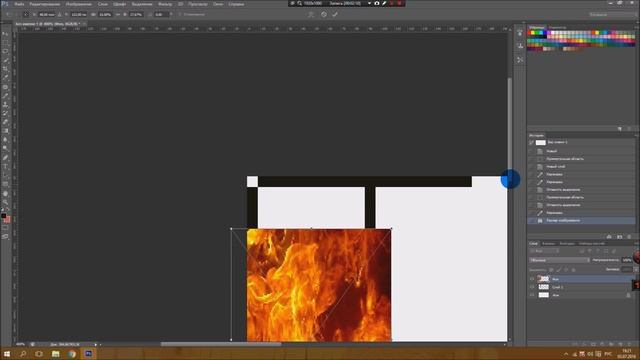This screenshot has height=360, width=640.
Task: Open status bar info arrow menu
Action: 96,344
